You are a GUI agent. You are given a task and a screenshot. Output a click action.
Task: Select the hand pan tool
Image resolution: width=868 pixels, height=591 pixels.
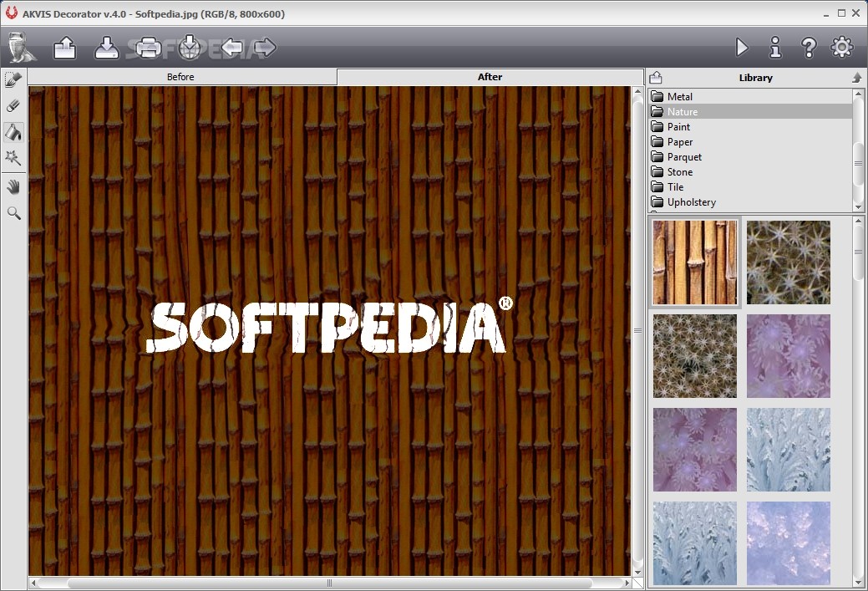(x=13, y=187)
